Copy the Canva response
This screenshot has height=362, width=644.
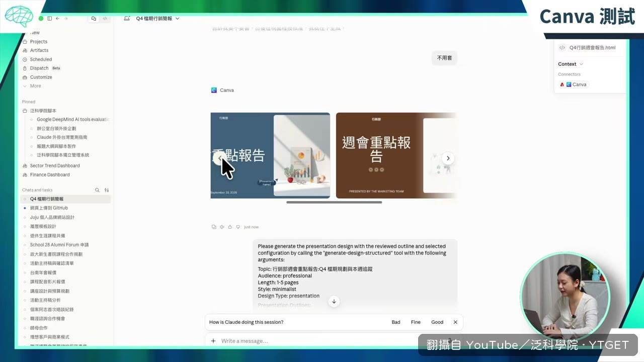[214, 227]
